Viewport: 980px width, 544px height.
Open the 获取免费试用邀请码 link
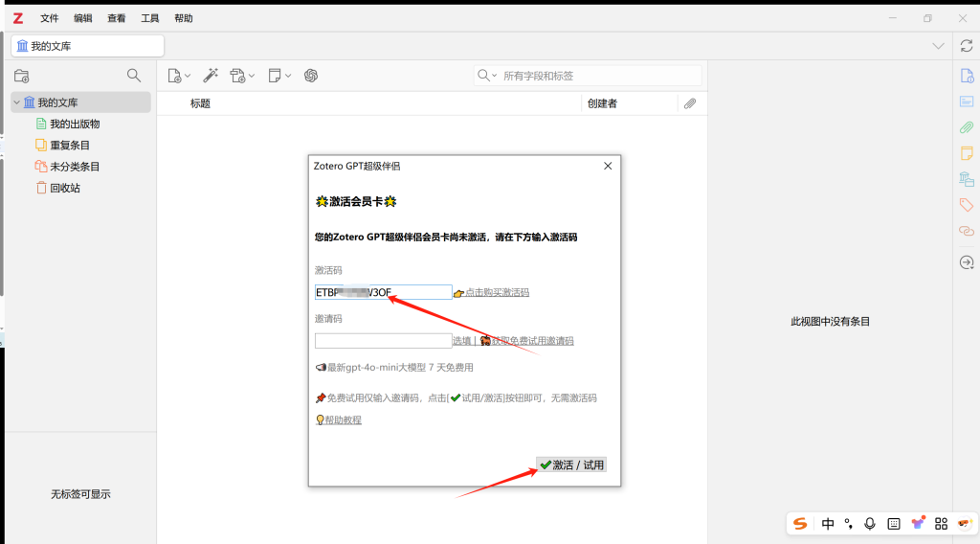(x=532, y=341)
